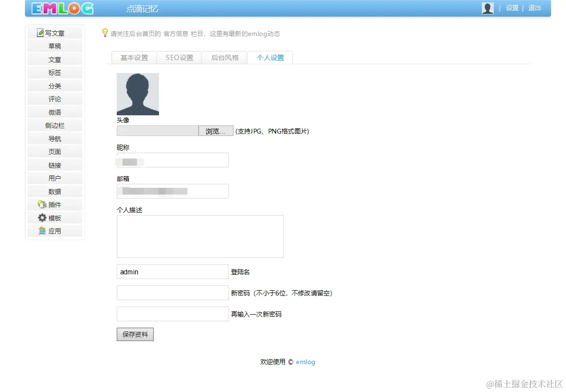Image resolution: width=566 pixels, height=392 pixels.
Task: Click the 保存资料 button
Action: point(135,334)
